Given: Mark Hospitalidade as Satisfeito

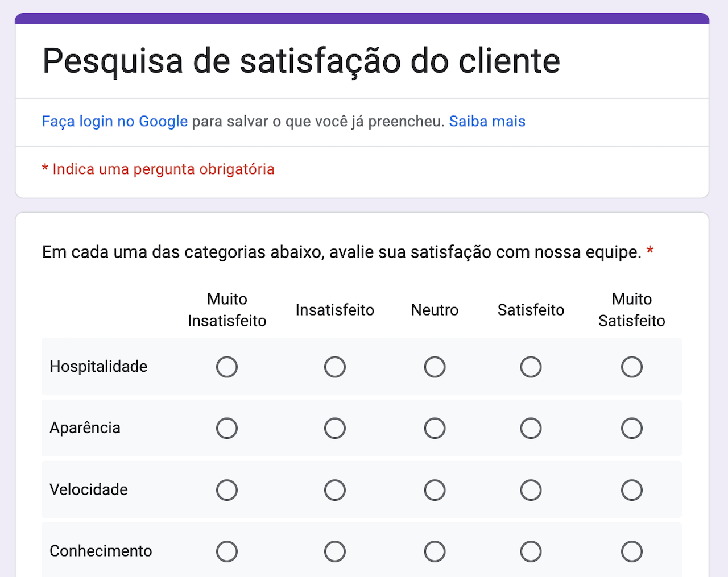Looking at the screenshot, I should pos(531,367).
